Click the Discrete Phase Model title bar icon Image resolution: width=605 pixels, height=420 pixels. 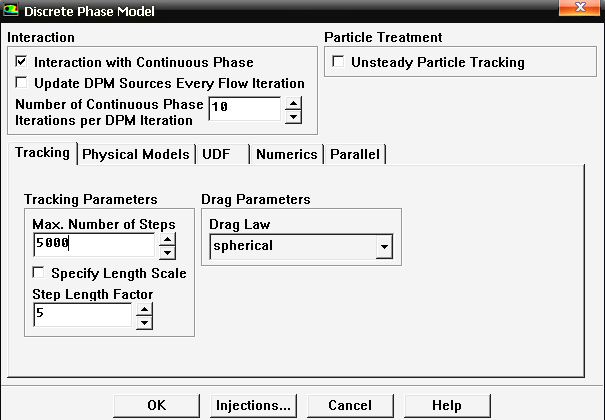13,10
